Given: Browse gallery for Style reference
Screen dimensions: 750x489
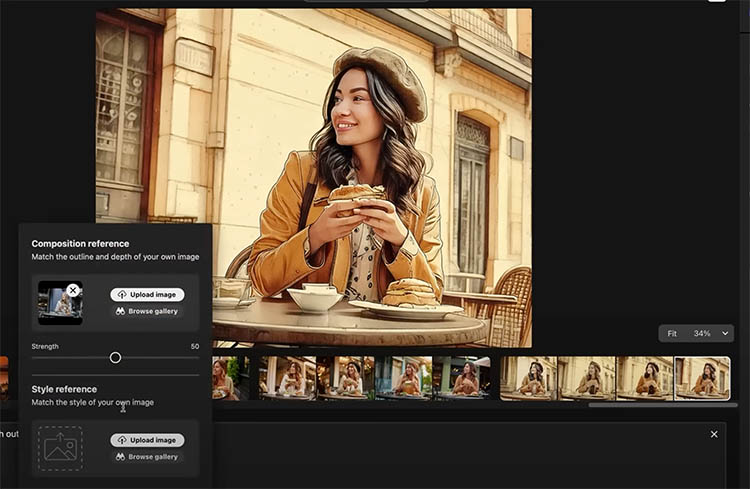Looking at the screenshot, I should [x=147, y=457].
